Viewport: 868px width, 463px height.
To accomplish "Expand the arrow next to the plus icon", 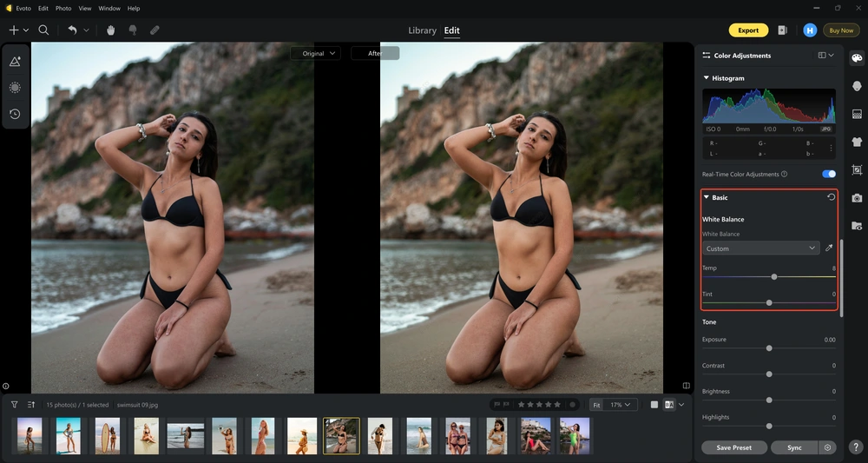I will click(x=26, y=30).
